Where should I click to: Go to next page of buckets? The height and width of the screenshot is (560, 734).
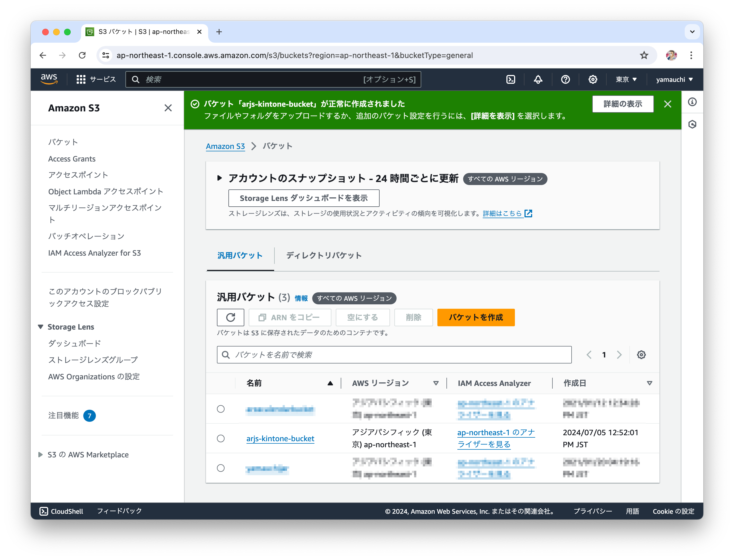pyautogui.click(x=619, y=355)
